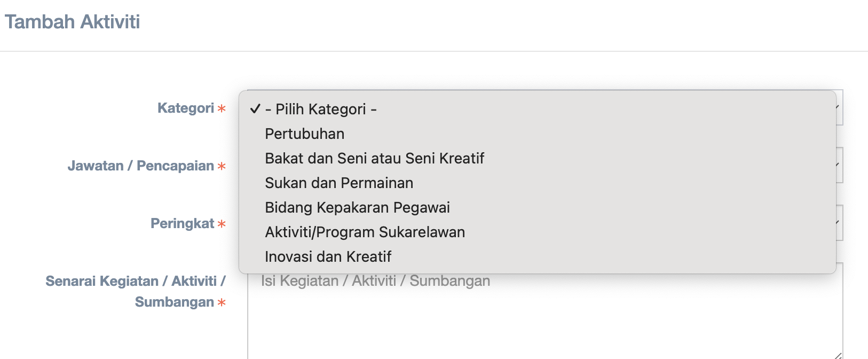
Task: Click the red asterisk beside Peringkat
Action: pos(222,224)
